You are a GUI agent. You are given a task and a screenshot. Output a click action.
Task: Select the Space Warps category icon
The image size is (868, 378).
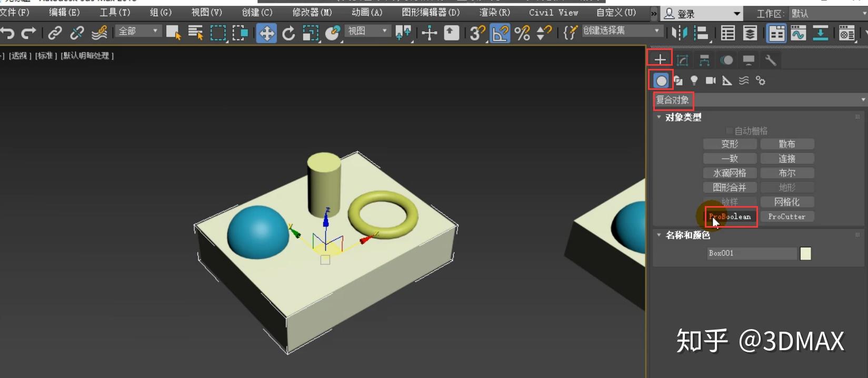click(744, 80)
